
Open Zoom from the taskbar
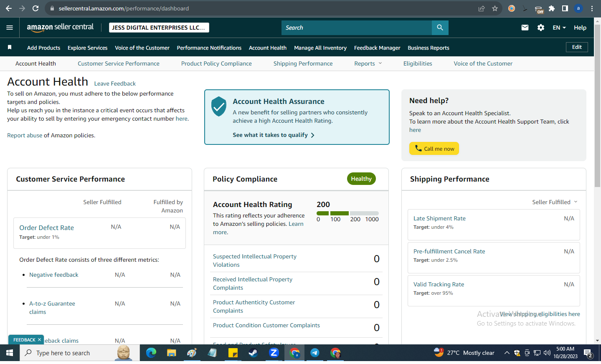point(274,353)
